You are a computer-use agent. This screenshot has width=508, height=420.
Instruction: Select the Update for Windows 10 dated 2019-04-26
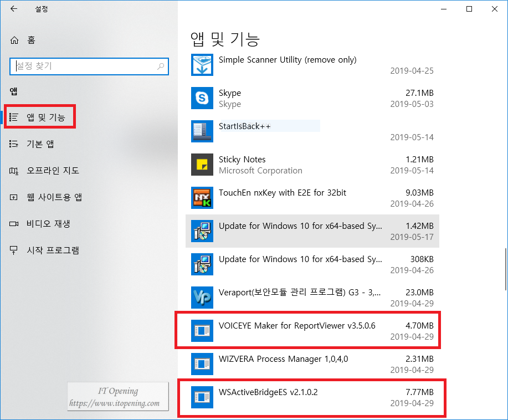(312, 264)
